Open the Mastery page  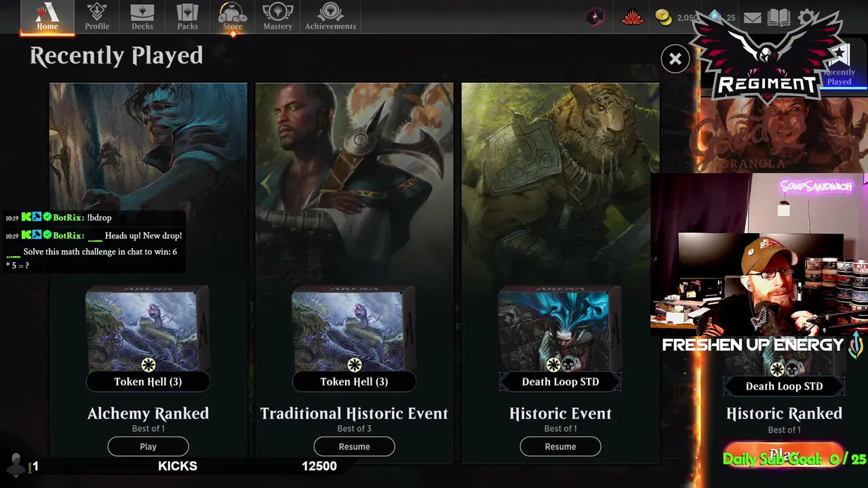pos(277,17)
